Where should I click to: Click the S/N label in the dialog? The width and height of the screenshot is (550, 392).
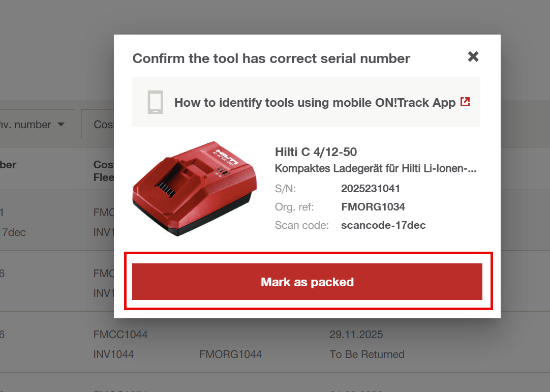(x=285, y=189)
